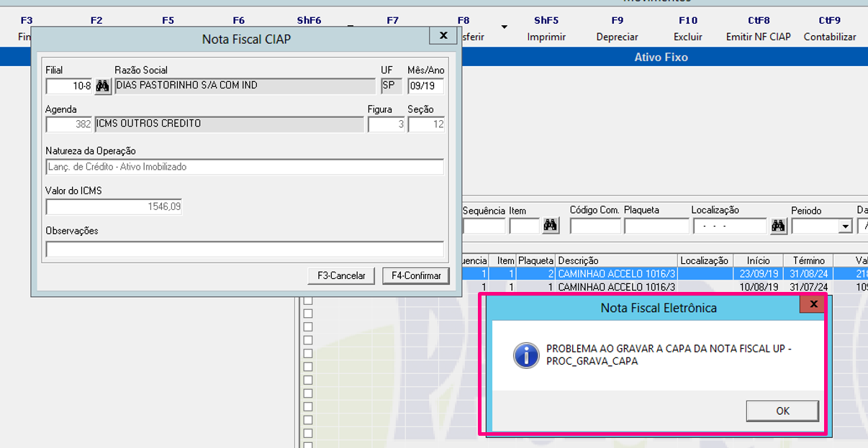Click the Agenda field showing 382
868x448 pixels.
(x=69, y=124)
